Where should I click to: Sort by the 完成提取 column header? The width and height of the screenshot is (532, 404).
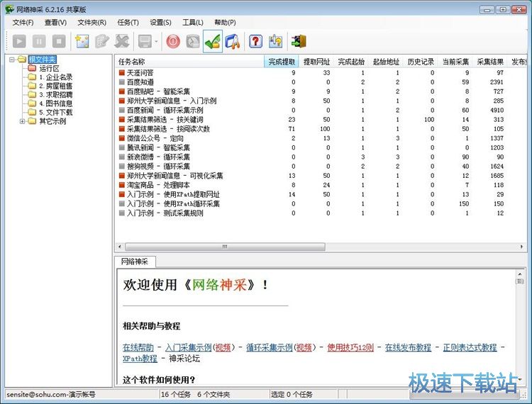282,62
